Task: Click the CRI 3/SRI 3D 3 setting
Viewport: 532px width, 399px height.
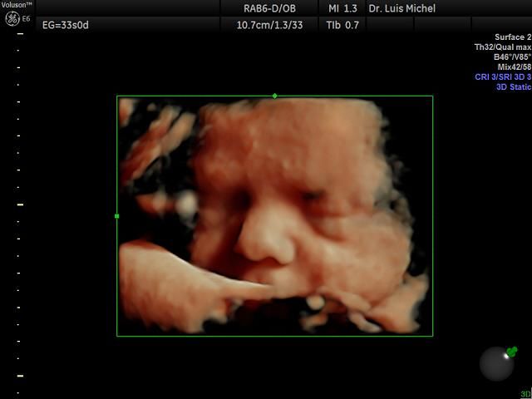Action: click(x=497, y=76)
